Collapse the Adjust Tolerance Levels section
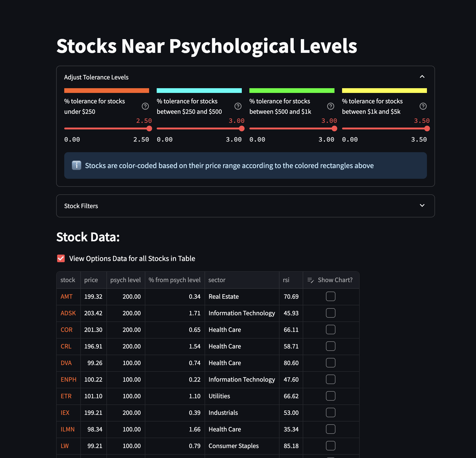This screenshot has width=476, height=458. [422, 77]
